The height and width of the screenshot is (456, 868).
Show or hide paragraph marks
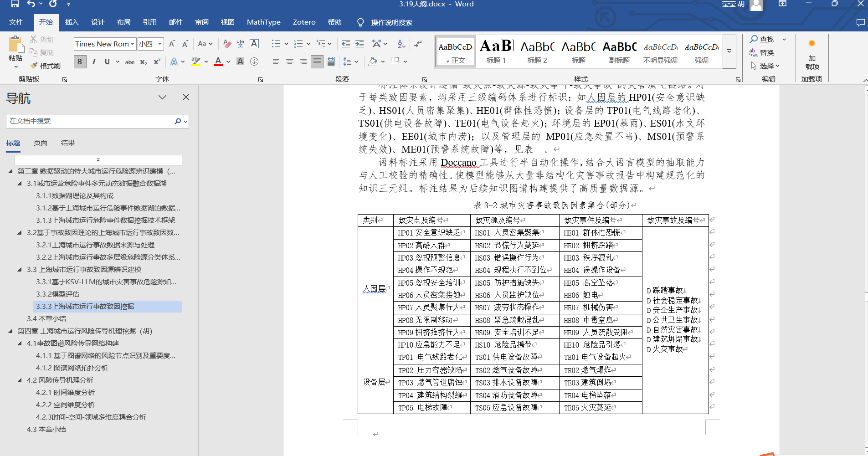[x=418, y=44]
